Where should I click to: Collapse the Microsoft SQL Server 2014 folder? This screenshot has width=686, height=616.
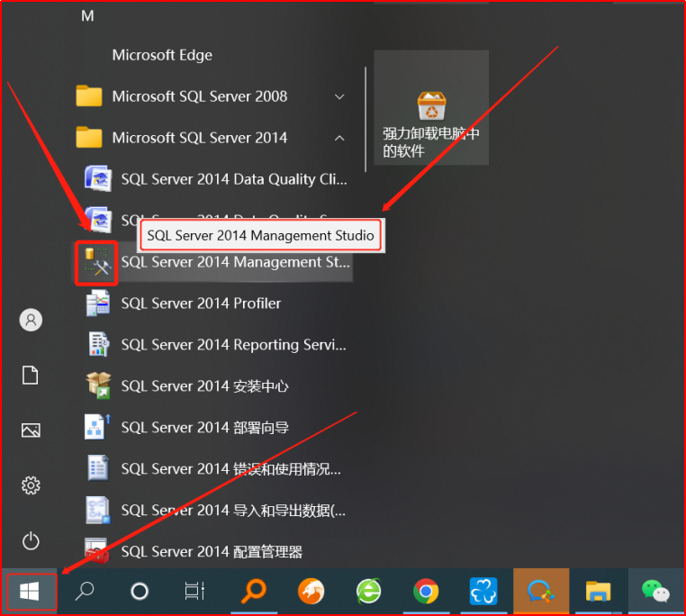click(x=339, y=138)
